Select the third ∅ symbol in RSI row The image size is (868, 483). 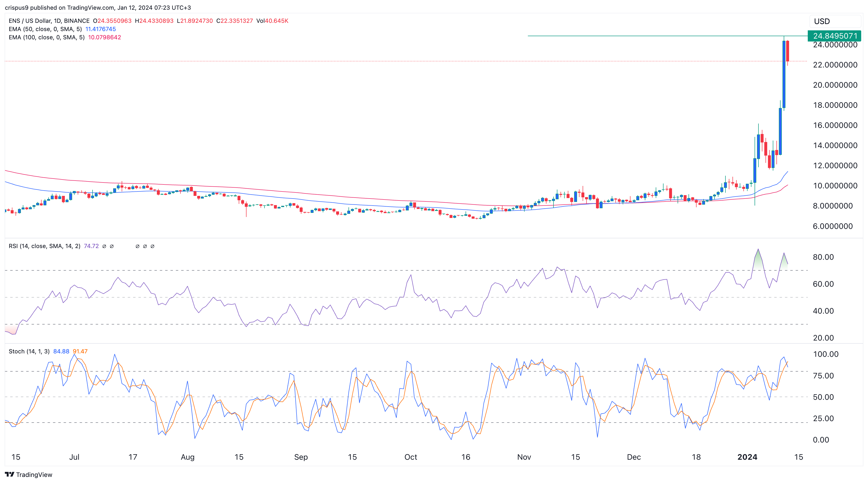137,246
